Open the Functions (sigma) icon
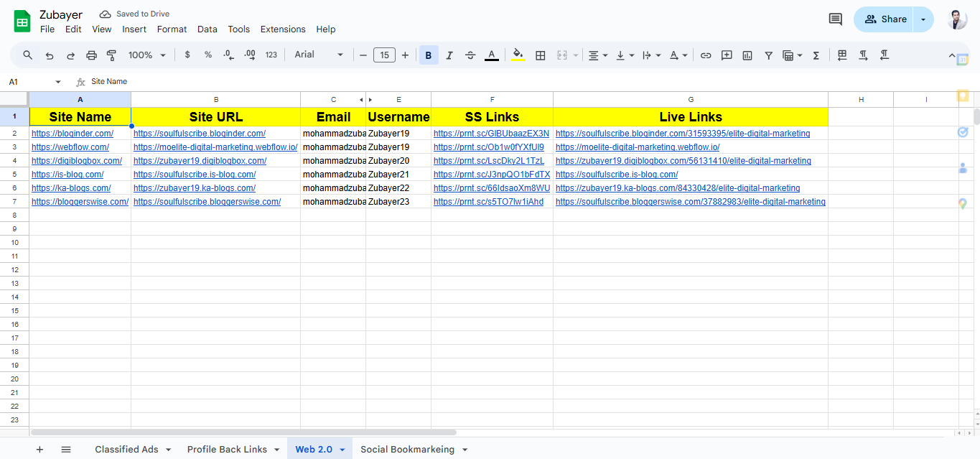 [x=816, y=55]
